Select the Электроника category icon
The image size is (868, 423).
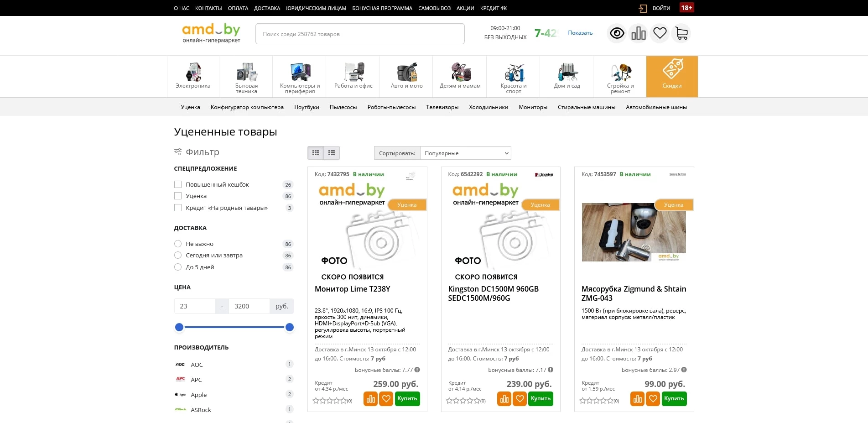(192, 76)
